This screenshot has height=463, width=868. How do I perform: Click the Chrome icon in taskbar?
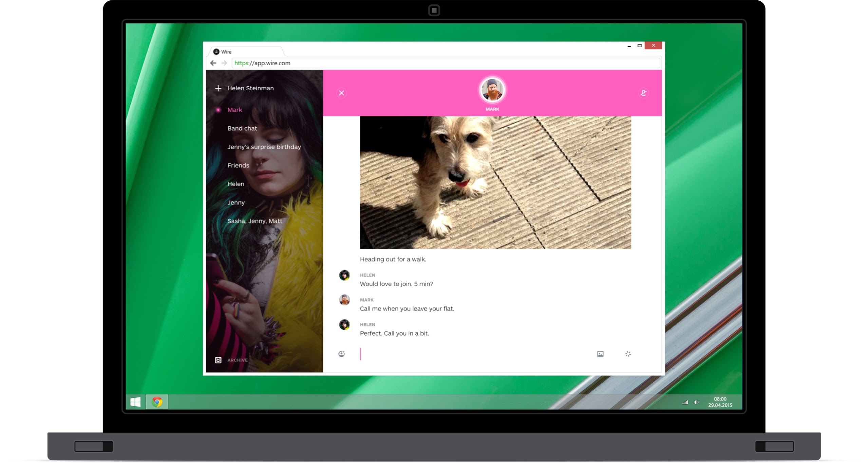click(157, 402)
